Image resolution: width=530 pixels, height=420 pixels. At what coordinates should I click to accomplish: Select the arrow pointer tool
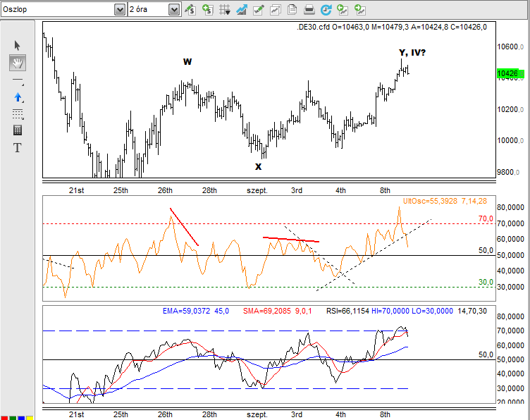pos(17,45)
